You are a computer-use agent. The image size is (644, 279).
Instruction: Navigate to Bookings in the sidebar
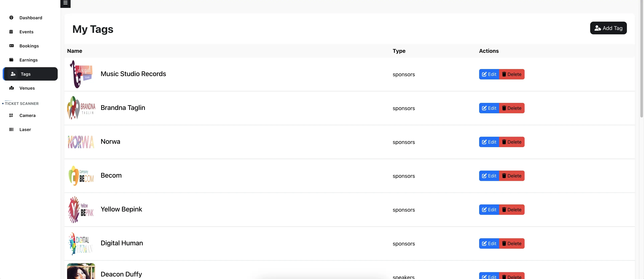(x=29, y=46)
